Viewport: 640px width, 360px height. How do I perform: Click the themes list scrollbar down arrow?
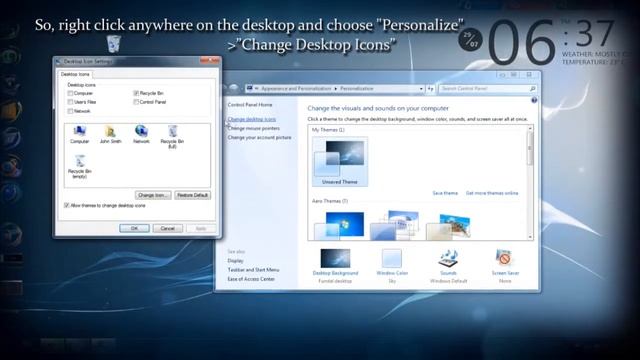click(x=530, y=237)
